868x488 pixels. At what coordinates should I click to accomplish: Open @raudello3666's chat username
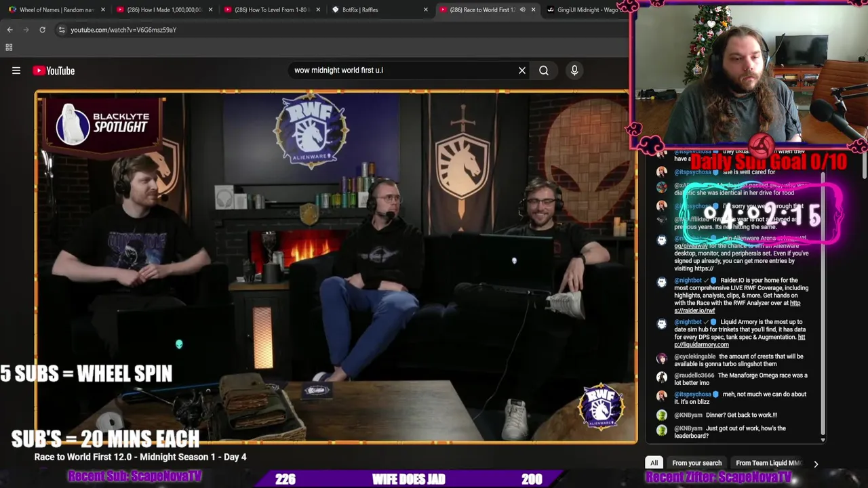coord(694,375)
